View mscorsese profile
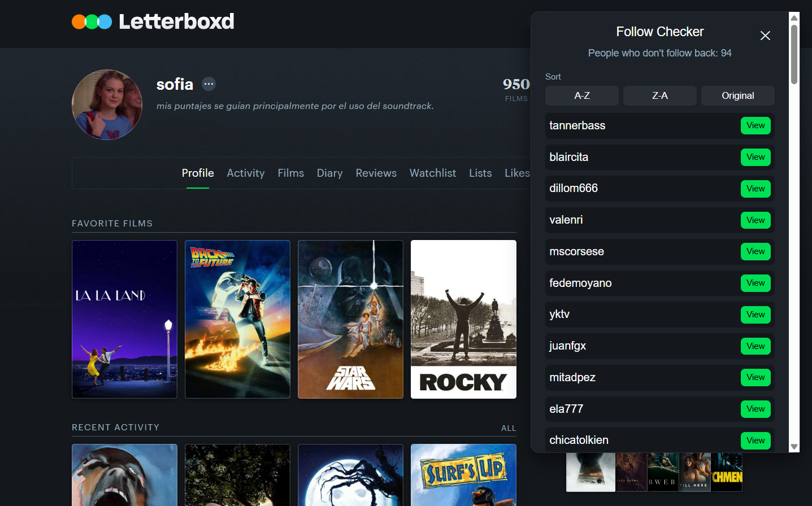 tap(755, 251)
